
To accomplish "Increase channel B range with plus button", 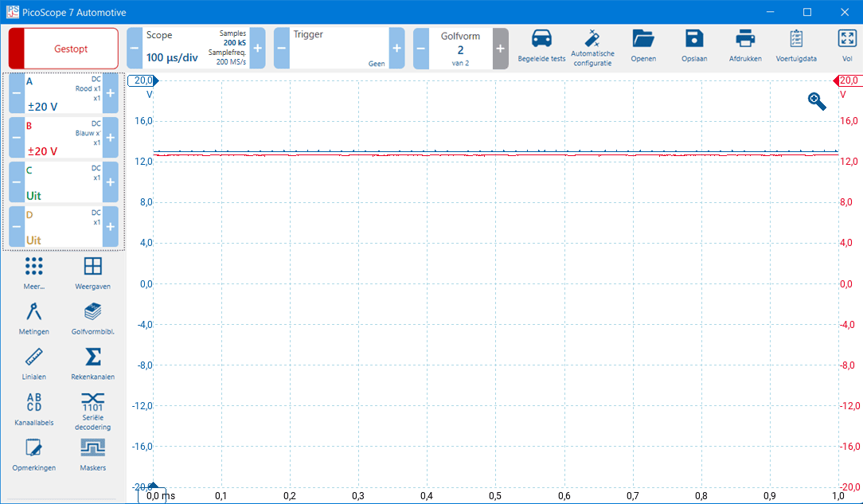I will [x=111, y=139].
